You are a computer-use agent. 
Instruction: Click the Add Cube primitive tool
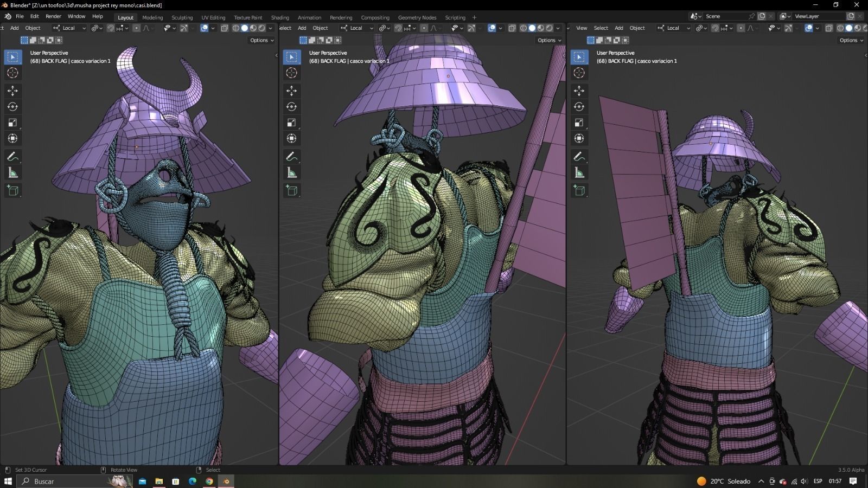click(x=12, y=190)
